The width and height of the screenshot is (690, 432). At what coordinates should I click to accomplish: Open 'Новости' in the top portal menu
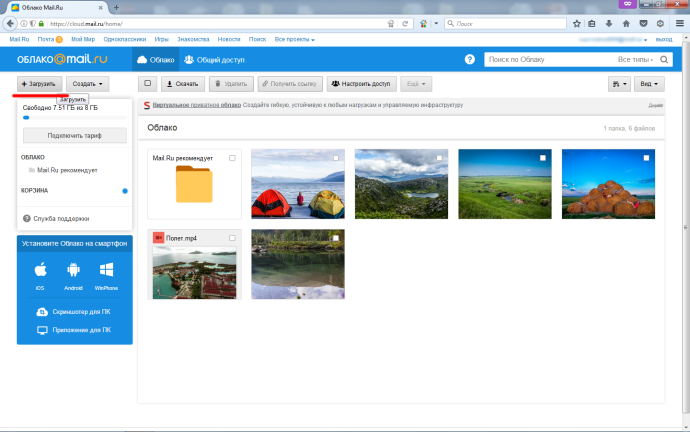click(229, 39)
